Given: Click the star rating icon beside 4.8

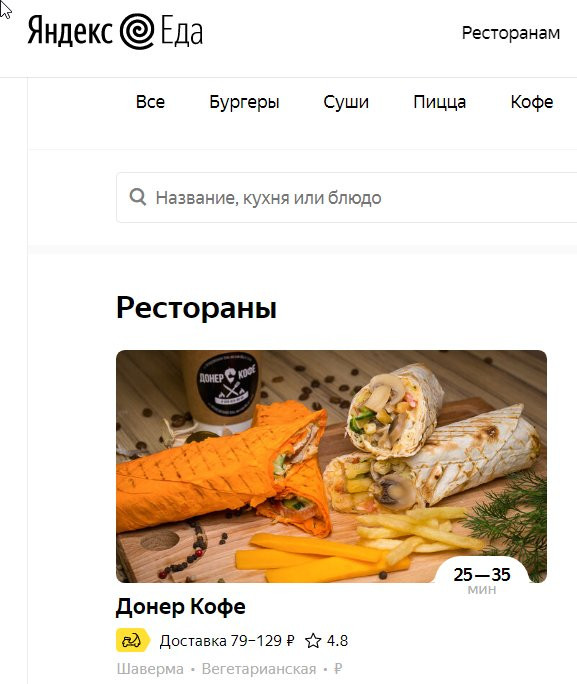Looking at the screenshot, I should point(313,641).
